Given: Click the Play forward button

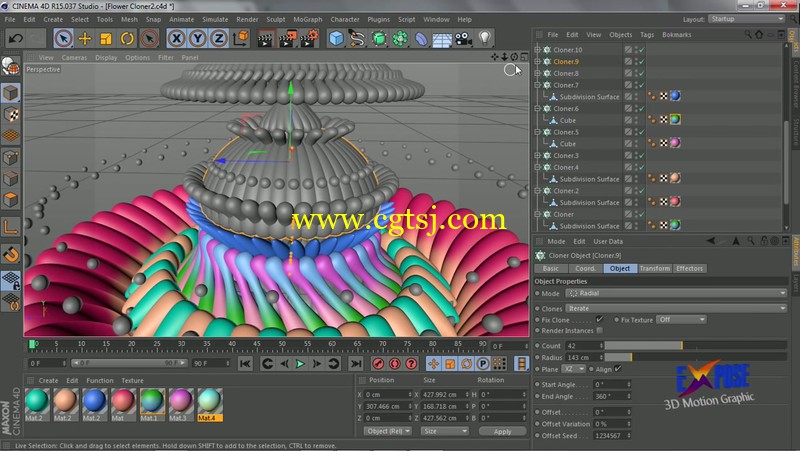Looking at the screenshot, I should pos(300,363).
